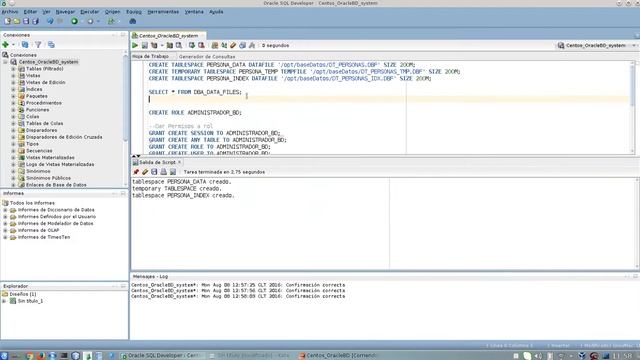Select the Funciones tree item
Image resolution: width=640 pixels, height=360 pixels.
(x=38, y=110)
